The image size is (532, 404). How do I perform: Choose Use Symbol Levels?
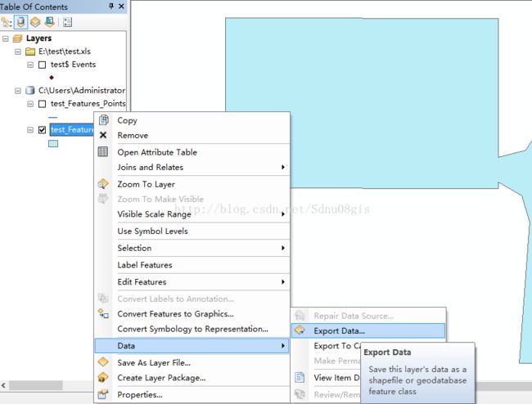click(x=192, y=231)
